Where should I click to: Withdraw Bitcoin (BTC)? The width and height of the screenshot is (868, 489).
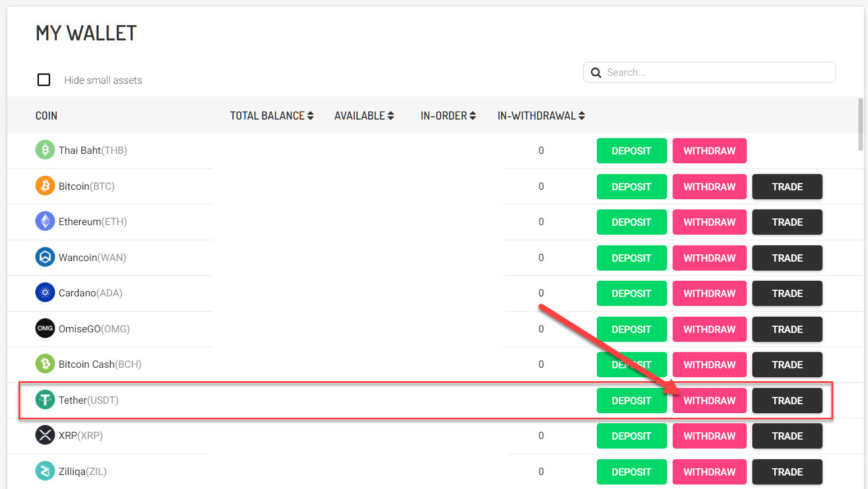coord(710,186)
